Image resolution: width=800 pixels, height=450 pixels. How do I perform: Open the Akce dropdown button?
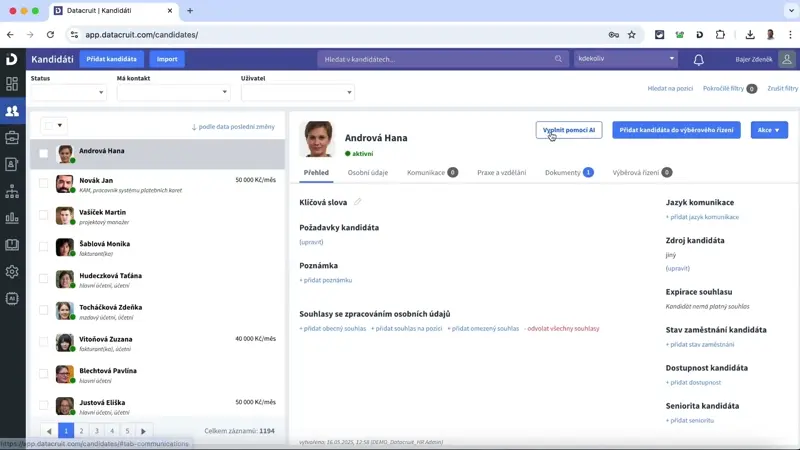point(768,130)
